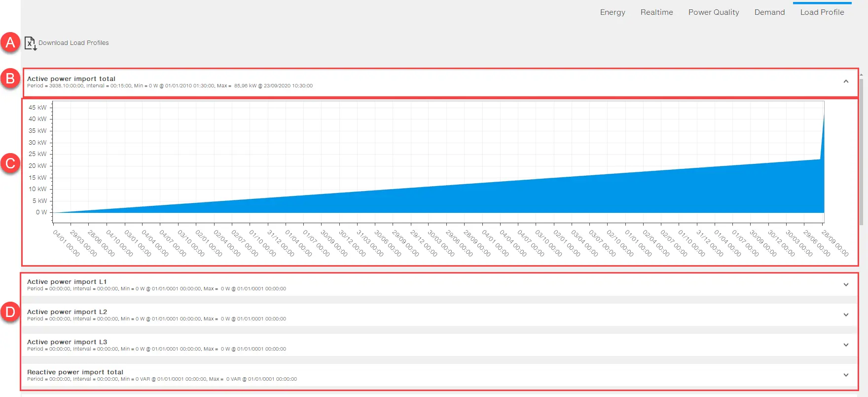This screenshot has width=868, height=397.
Task: Open the Download Load Profiles link
Action: coord(73,43)
